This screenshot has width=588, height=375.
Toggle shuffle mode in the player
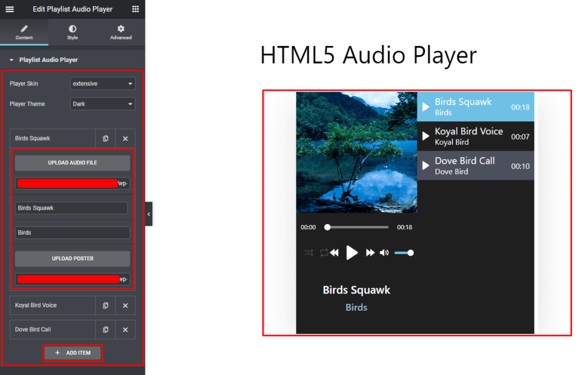[308, 252]
